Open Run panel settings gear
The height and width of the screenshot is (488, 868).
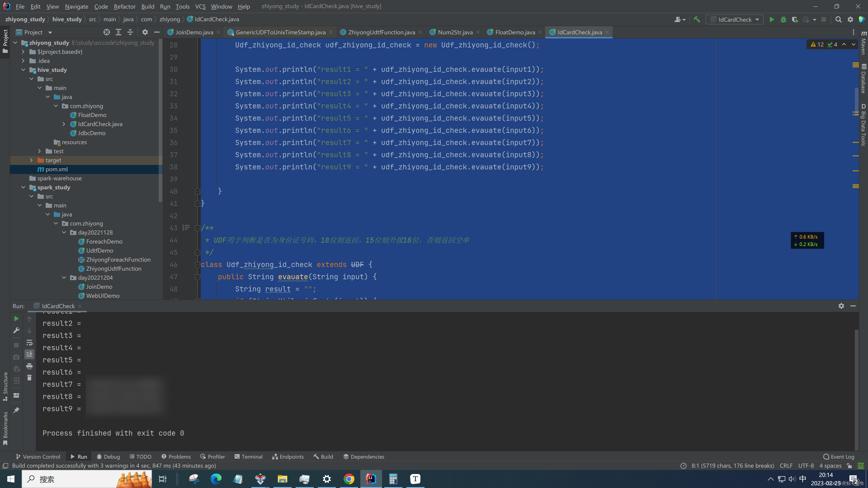pyautogui.click(x=841, y=306)
